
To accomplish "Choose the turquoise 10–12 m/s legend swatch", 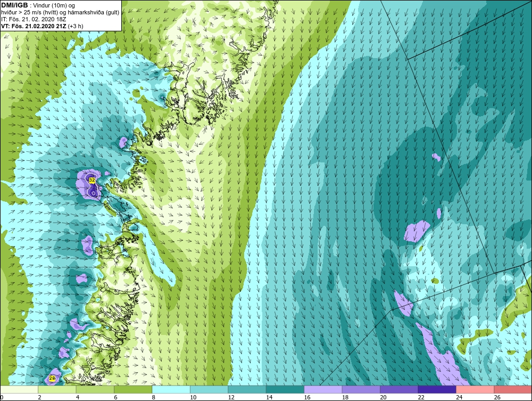I will click(x=209, y=389).
